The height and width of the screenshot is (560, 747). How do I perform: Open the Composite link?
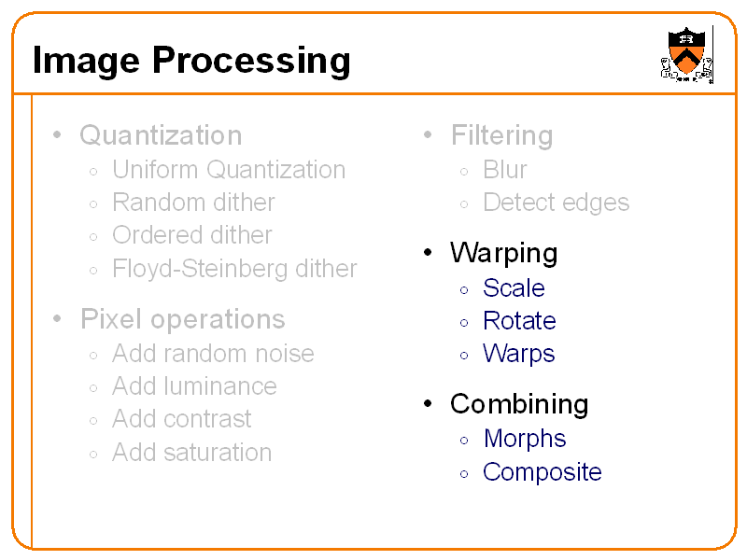(542, 472)
